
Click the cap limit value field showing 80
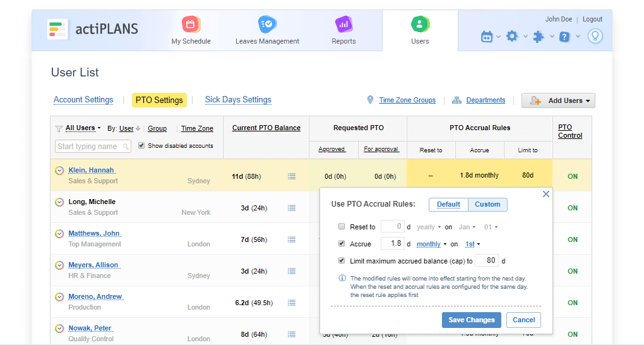point(486,260)
